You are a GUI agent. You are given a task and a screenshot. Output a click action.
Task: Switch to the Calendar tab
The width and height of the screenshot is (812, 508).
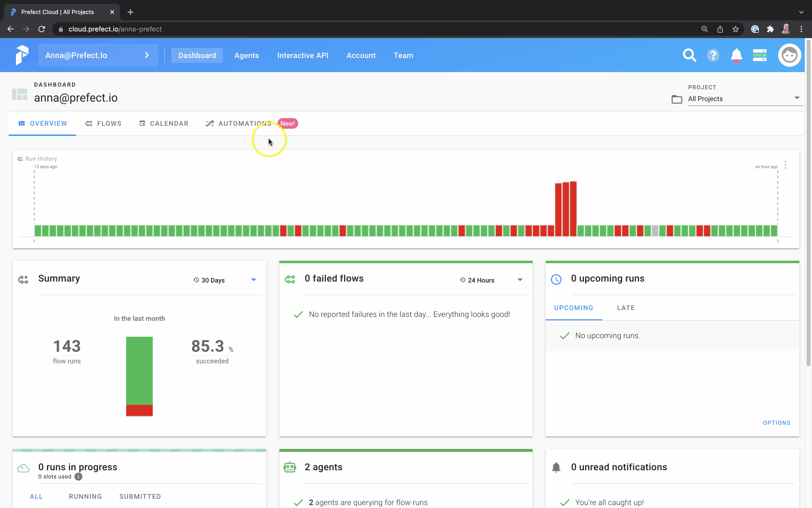(164, 123)
